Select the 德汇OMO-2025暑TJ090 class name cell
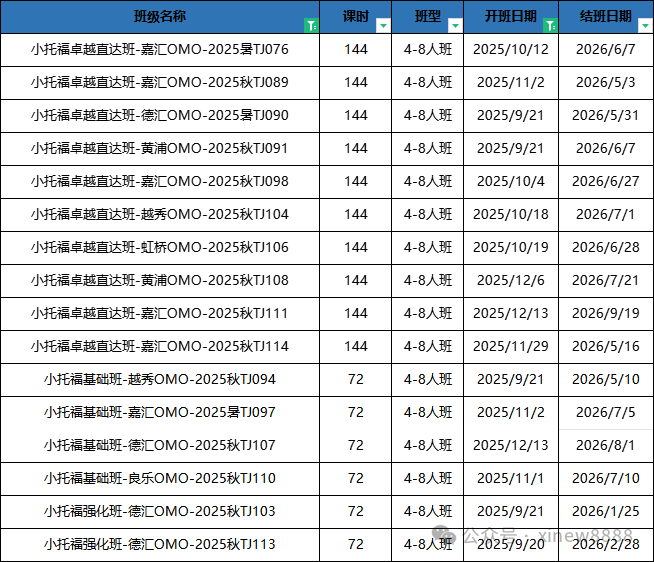The image size is (654, 562). coord(160,115)
